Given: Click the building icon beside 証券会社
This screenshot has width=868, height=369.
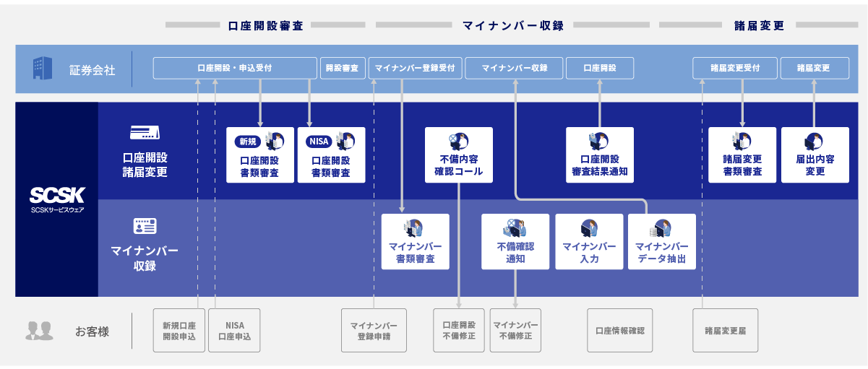Looking at the screenshot, I should tap(43, 69).
